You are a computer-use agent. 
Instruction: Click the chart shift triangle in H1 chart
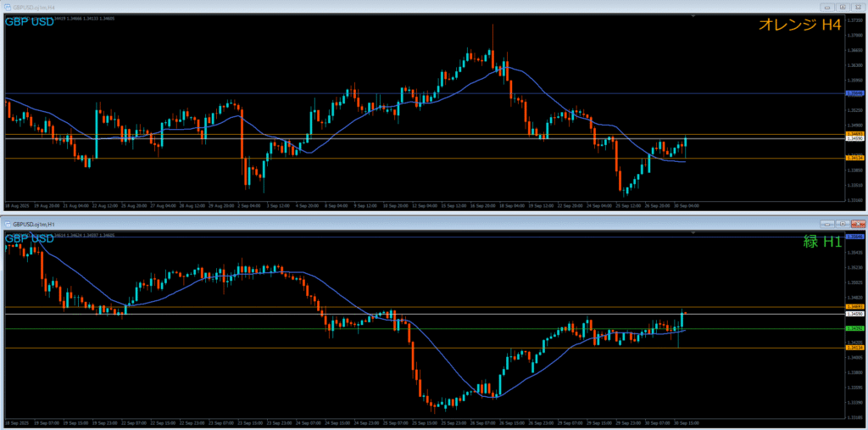tap(693, 232)
